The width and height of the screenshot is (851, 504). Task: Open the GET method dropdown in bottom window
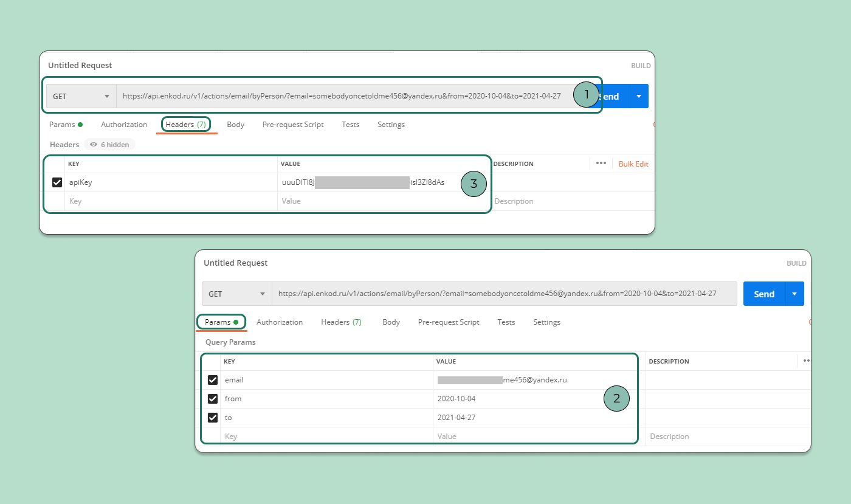237,294
